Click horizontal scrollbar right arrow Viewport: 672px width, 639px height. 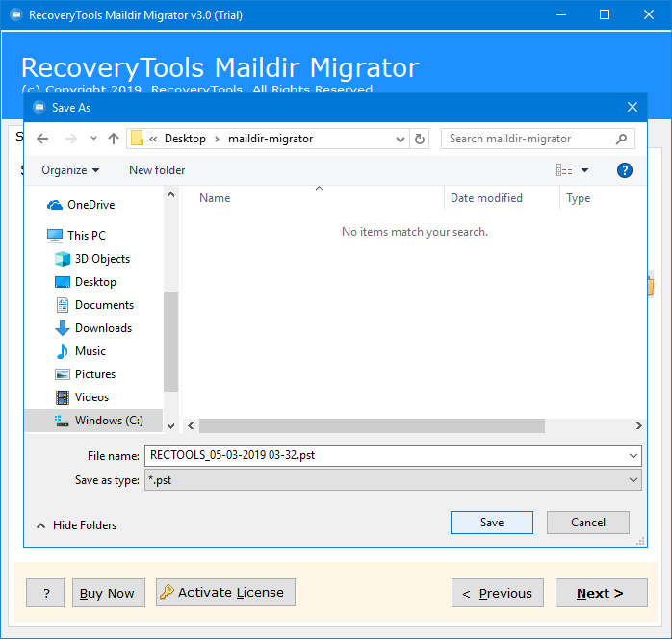coord(639,426)
